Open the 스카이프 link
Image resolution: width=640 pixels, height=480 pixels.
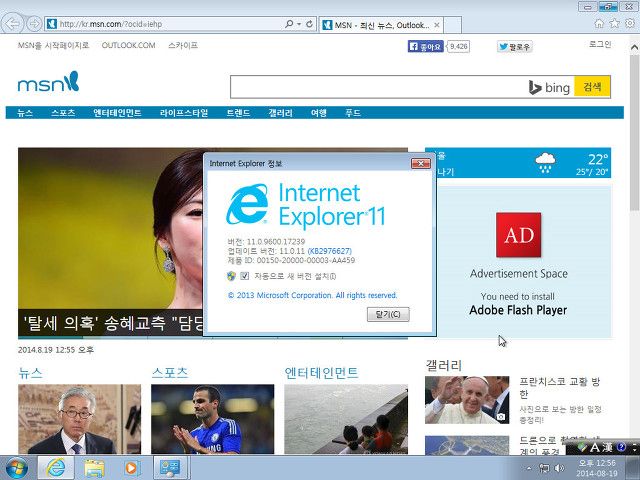183,45
